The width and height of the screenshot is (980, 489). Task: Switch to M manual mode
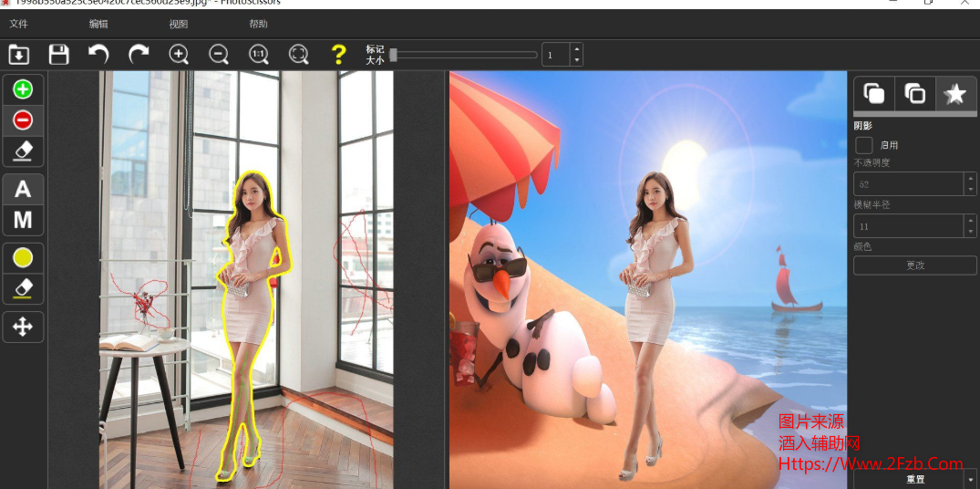pyautogui.click(x=23, y=220)
